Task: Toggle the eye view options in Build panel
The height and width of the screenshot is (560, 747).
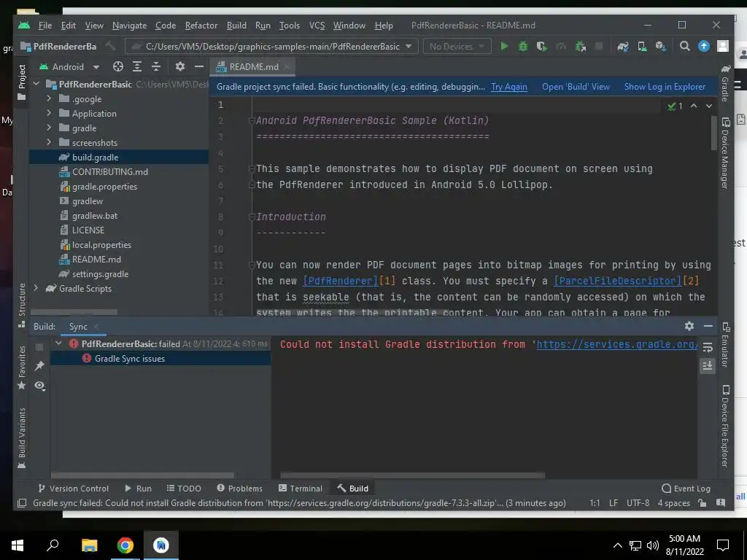Action: pyautogui.click(x=40, y=385)
